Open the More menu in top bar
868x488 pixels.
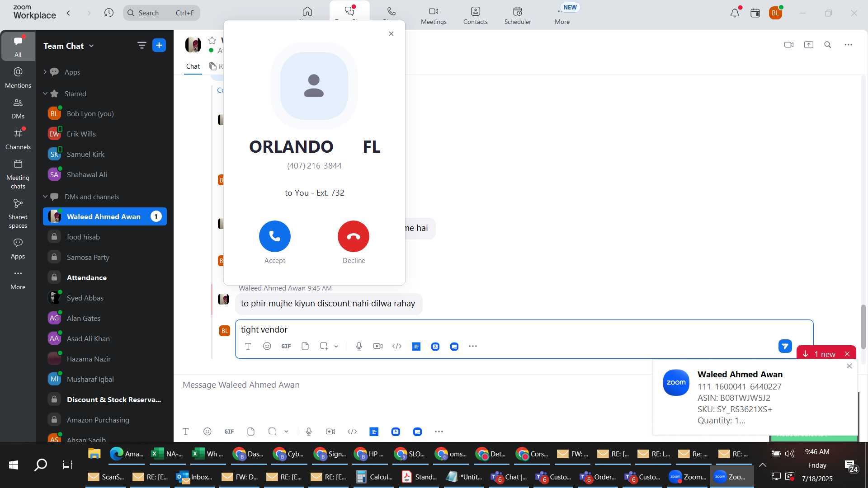pos(562,15)
